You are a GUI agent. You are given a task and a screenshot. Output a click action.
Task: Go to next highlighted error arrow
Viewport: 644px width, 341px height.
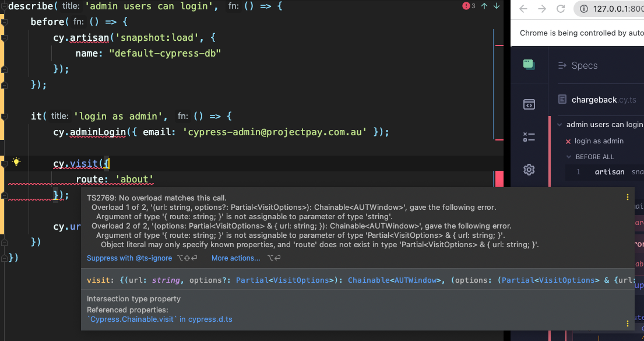pos(497,6)
